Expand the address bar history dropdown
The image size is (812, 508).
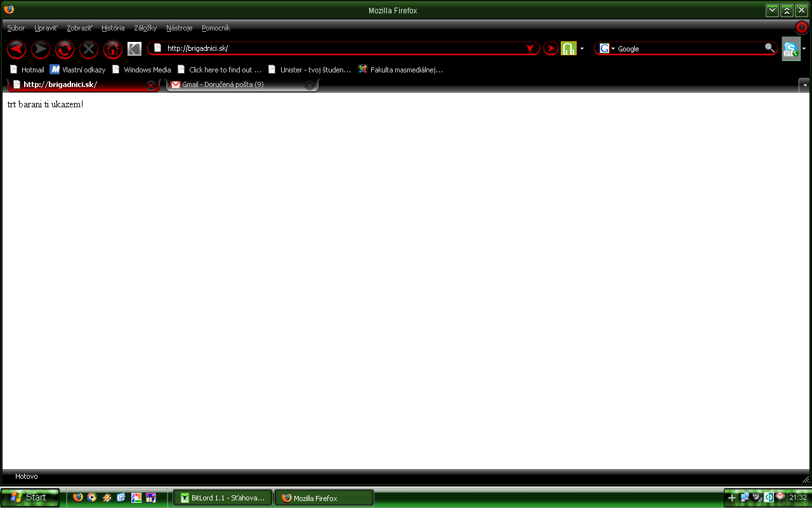point(530,49)
